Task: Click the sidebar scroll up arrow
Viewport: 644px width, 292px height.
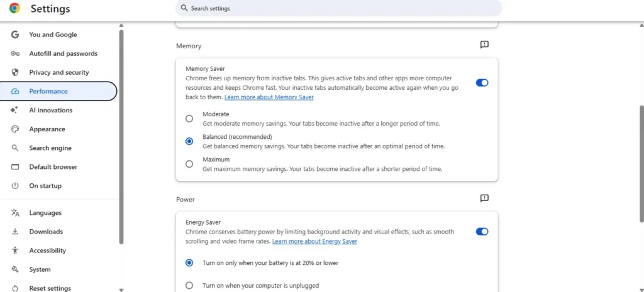Action: pyautogui.click(x=121, y=25)
